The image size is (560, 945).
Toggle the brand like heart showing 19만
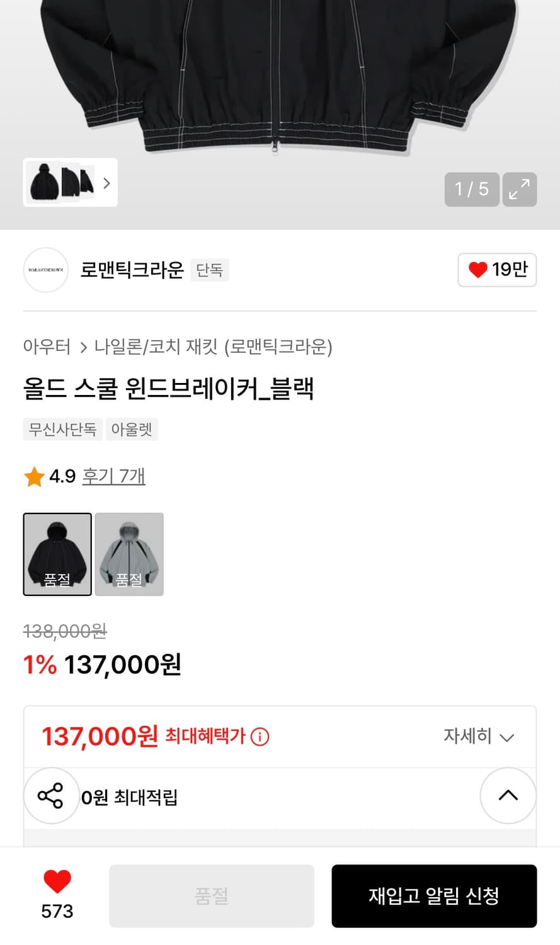click(x=497, y=270)
